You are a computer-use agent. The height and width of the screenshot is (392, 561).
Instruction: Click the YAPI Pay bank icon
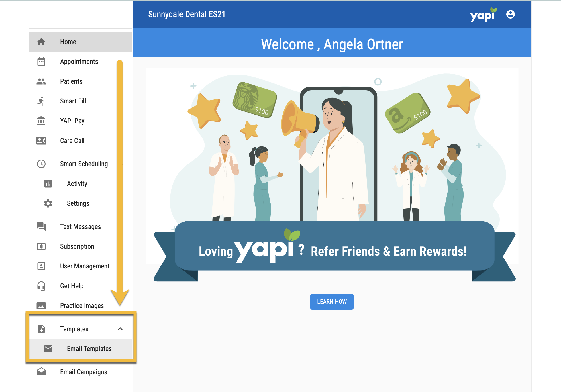[41, 121]
